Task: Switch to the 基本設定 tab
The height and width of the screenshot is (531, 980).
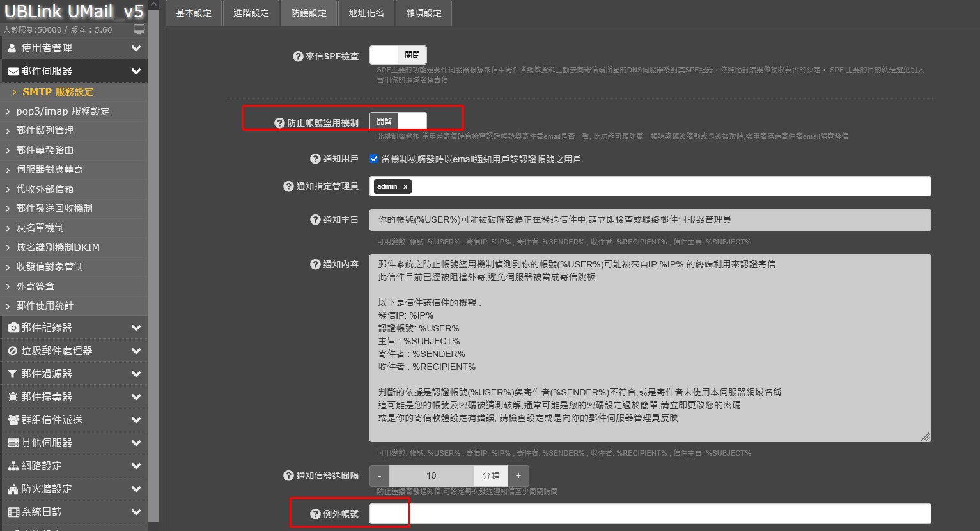Action: click(194, 13)
